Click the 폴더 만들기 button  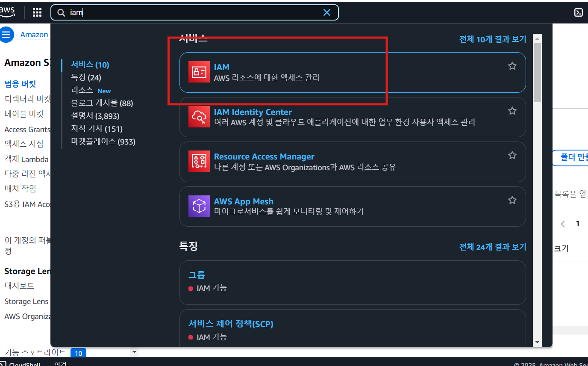click(x=570, y=158)
